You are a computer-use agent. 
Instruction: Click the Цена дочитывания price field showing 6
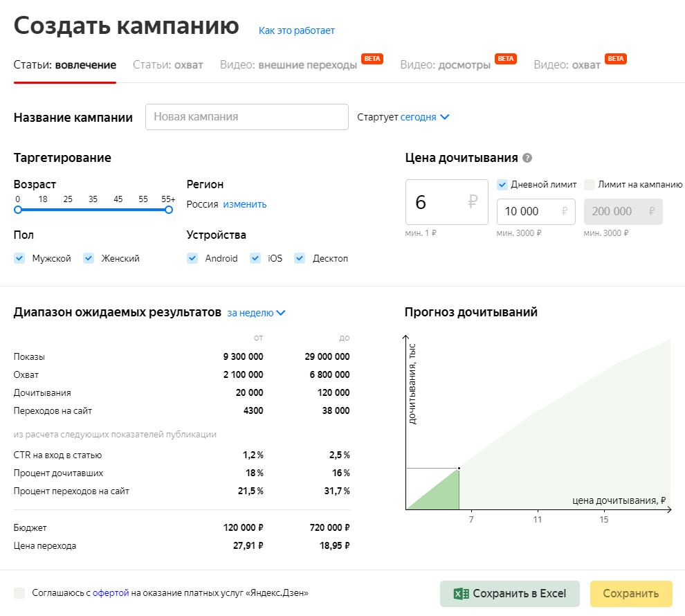446,202
